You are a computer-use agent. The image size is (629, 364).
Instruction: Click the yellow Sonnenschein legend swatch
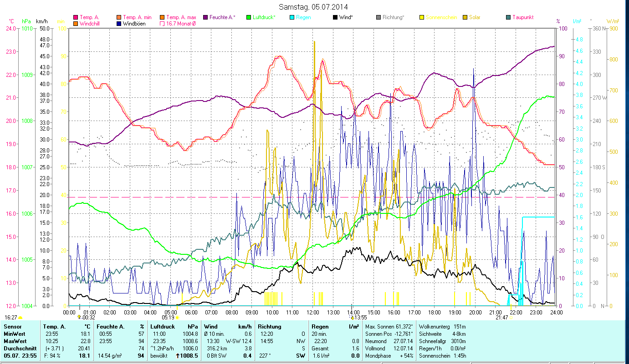click(422, 17)
